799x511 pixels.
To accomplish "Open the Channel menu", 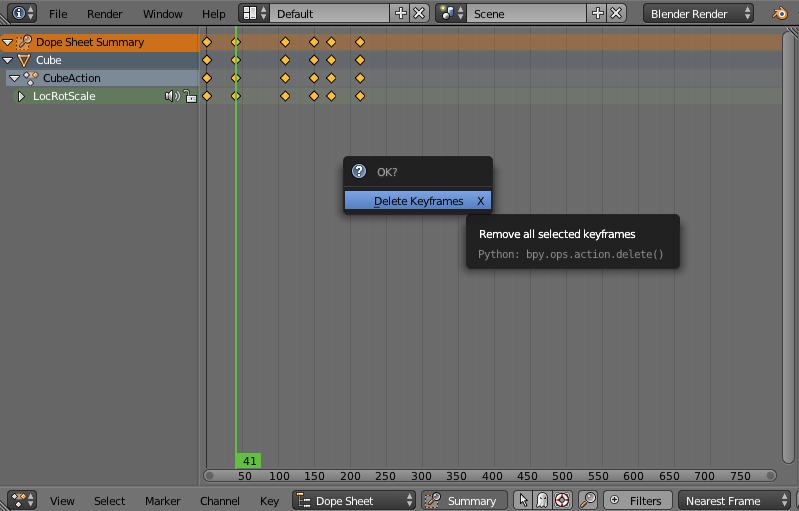I will (x=220, y=501).
